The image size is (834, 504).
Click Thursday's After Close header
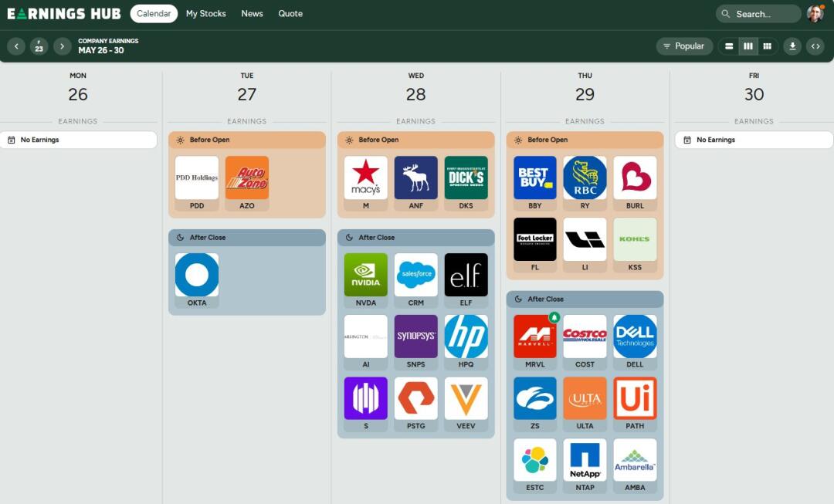(x=585, y=299)
